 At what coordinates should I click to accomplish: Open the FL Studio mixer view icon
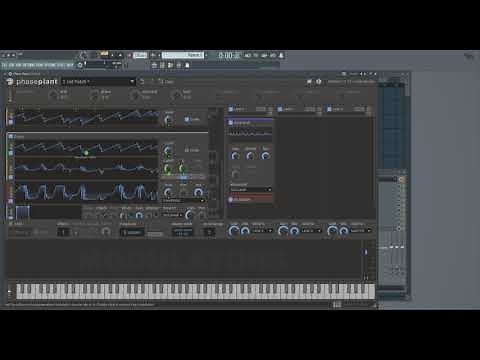tap(179, 65)
